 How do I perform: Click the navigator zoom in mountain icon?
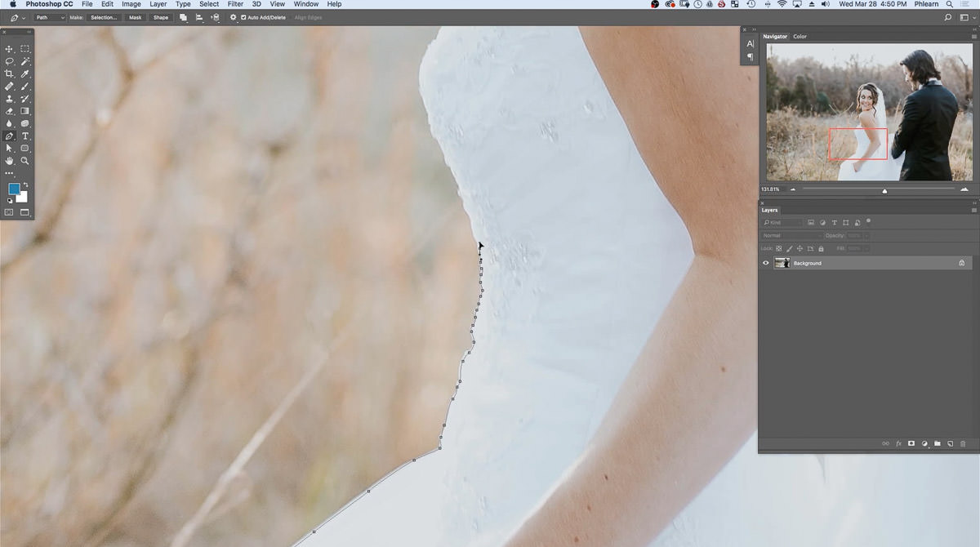[964, 189]
